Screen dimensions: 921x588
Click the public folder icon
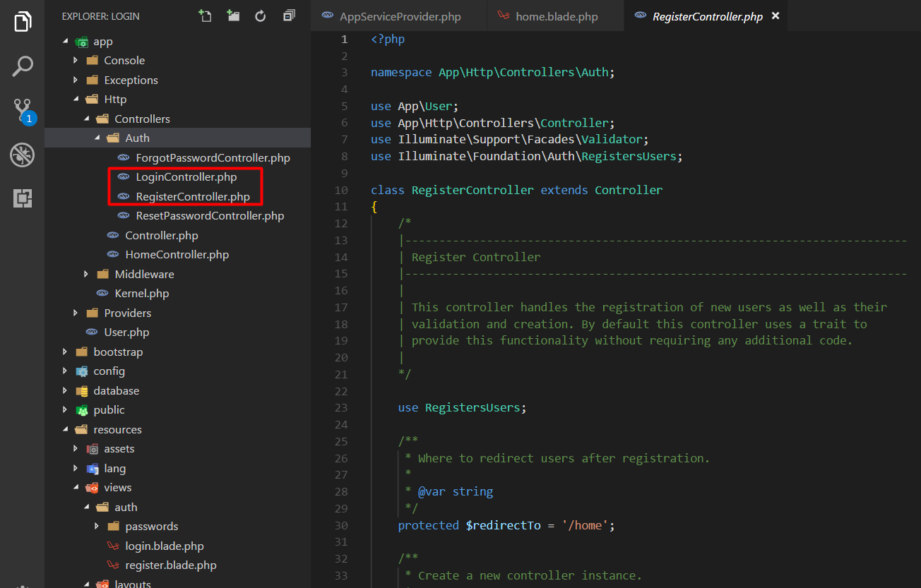click(82, 410)
